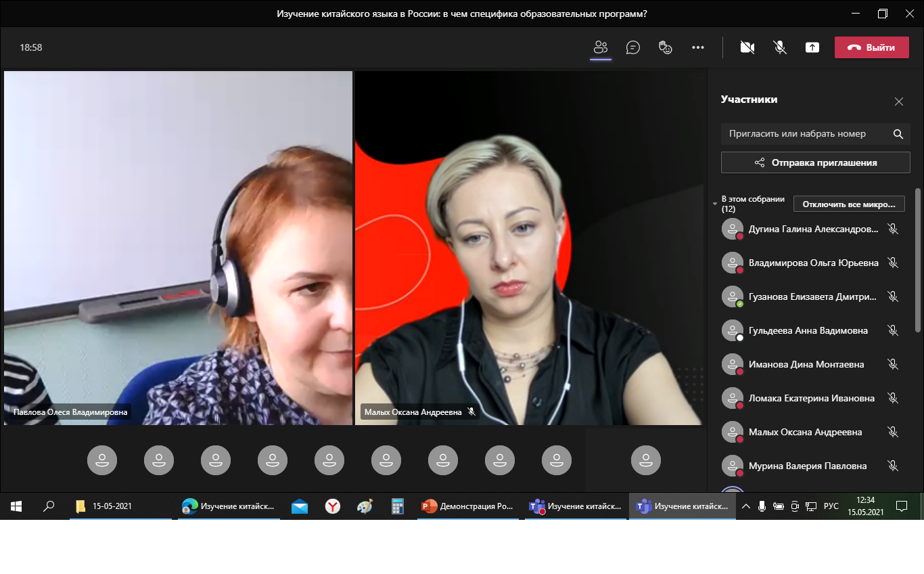Show hidden system tray icons
The height and width of the screenshot is (574, 924).
(746, 506)
